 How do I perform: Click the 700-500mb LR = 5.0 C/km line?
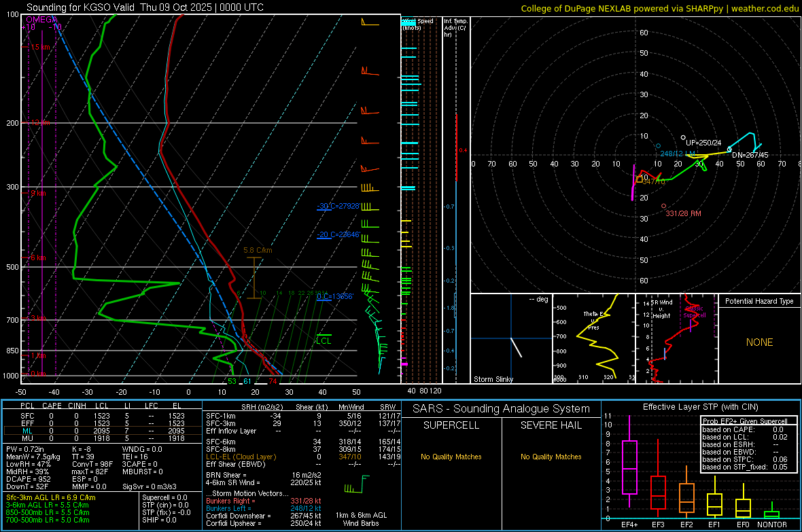pos(48,520)
